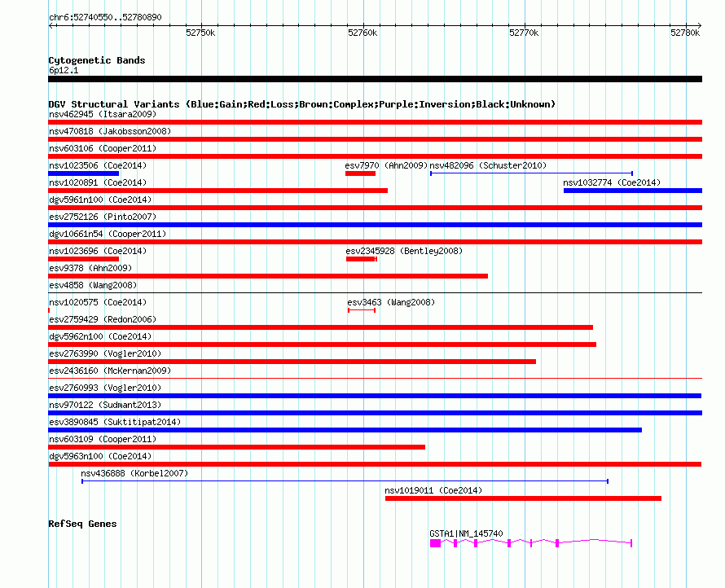Open the nsv603106 (Cooper2011) variant label
The width and height of the screenshot is (725, 588).
pos(103,148)
